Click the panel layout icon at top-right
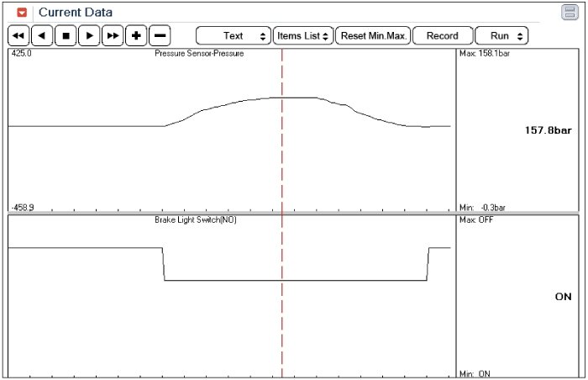This screenshot has width=588, height=380. point(570,13)
